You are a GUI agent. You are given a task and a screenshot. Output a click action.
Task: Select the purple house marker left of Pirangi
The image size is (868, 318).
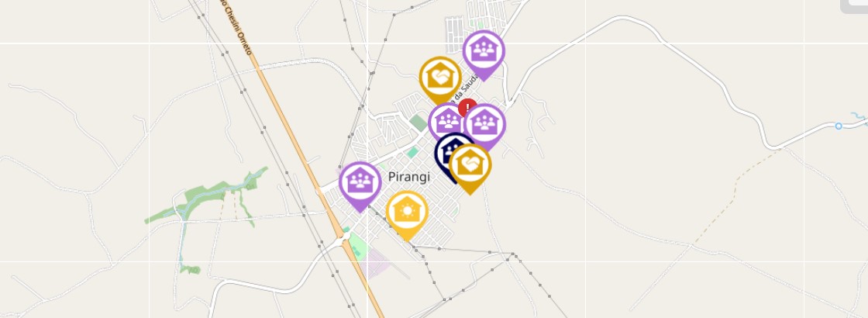360,185
